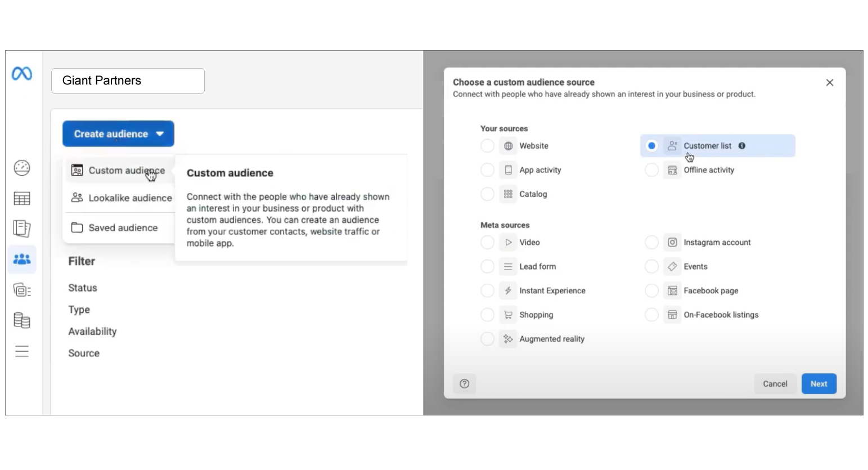Choose Lookalike audience from menu
This screenshot has height=470, width=868.
pyautogui.click(x=122, y=198)
